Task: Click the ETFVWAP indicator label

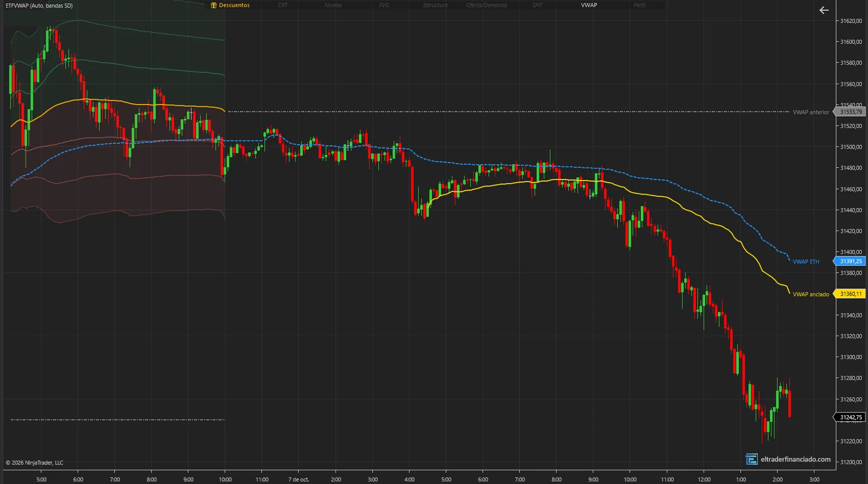Action: click(x=39, y=5)
